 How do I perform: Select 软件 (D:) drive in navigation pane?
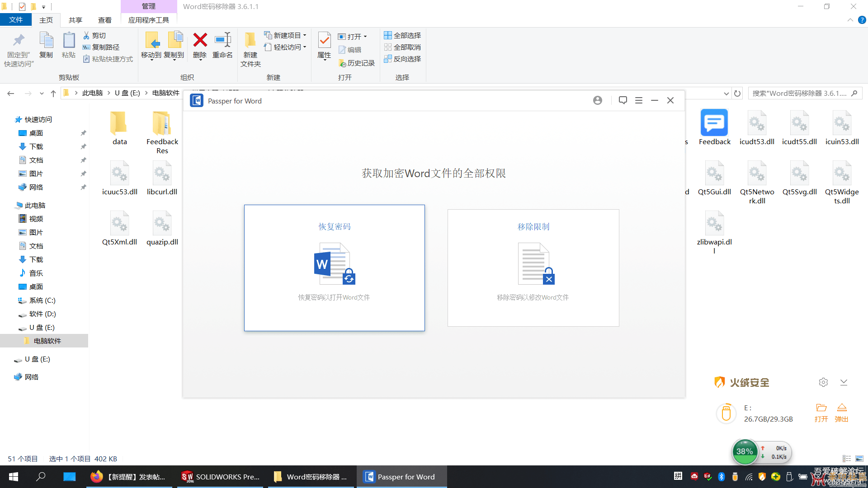click(42, 314)
